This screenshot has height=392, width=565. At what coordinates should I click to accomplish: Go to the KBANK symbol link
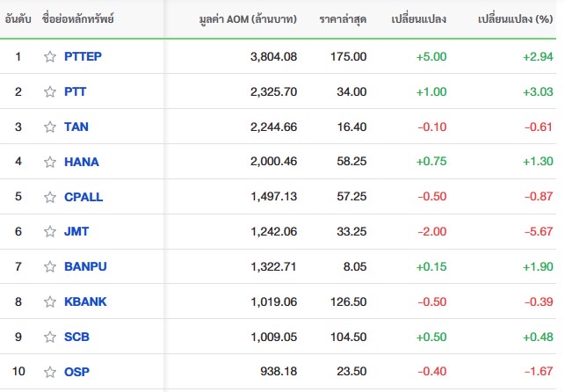85,301
